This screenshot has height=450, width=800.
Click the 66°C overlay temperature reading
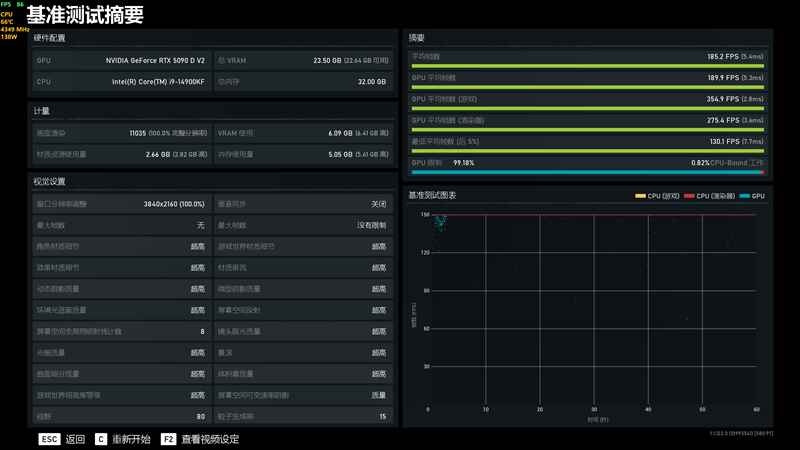pyautogui.click(x=7, y=22)
